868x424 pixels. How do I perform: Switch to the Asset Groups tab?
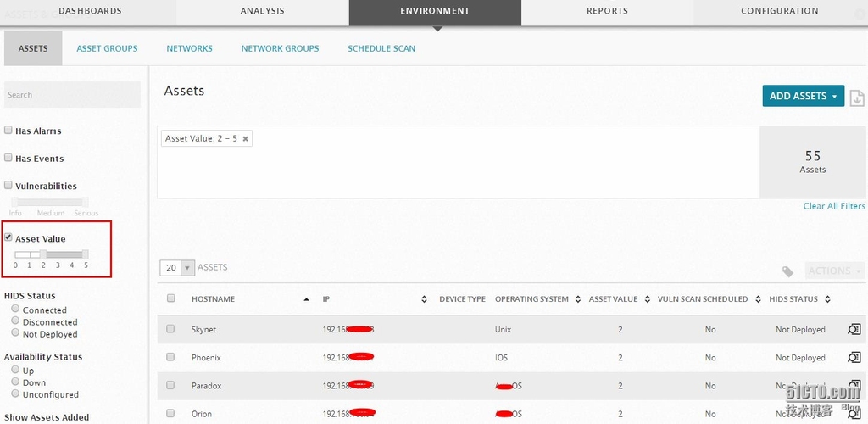(x=107, y=48)
